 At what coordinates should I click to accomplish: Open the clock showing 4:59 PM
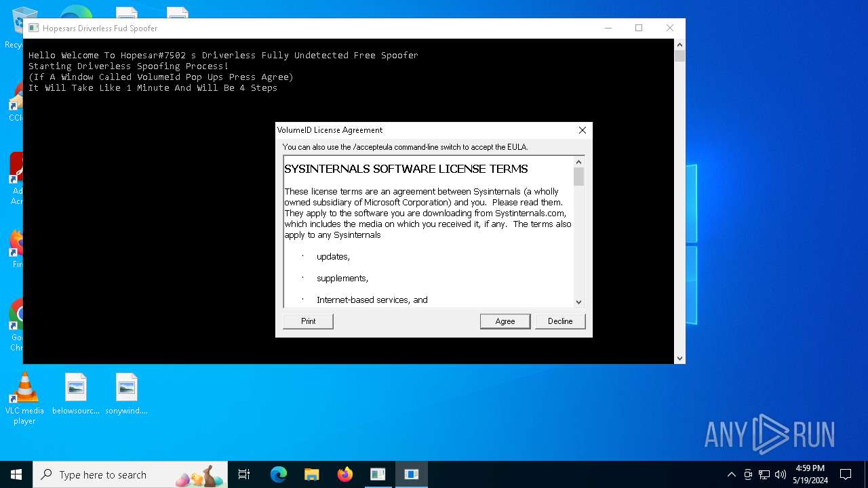(810, 474)
